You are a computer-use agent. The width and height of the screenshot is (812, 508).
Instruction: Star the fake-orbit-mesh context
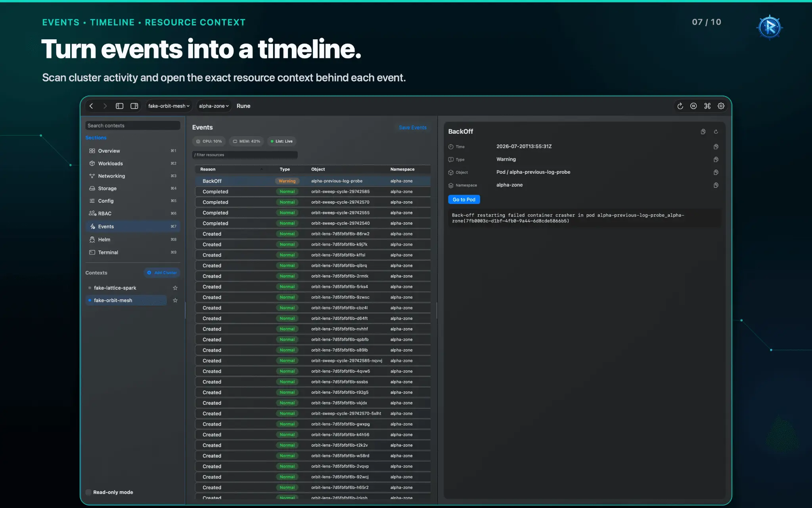click(175, 300)
